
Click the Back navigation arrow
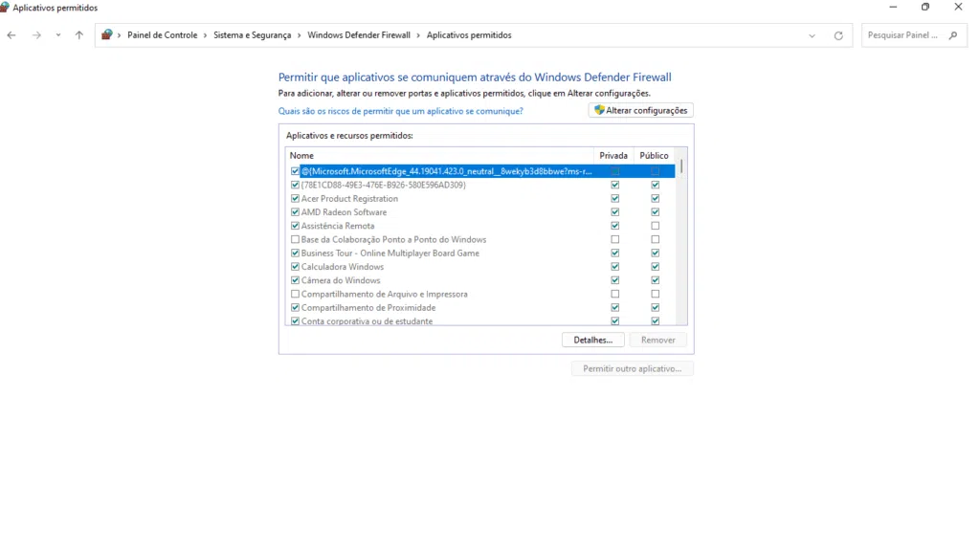[11, 35]
